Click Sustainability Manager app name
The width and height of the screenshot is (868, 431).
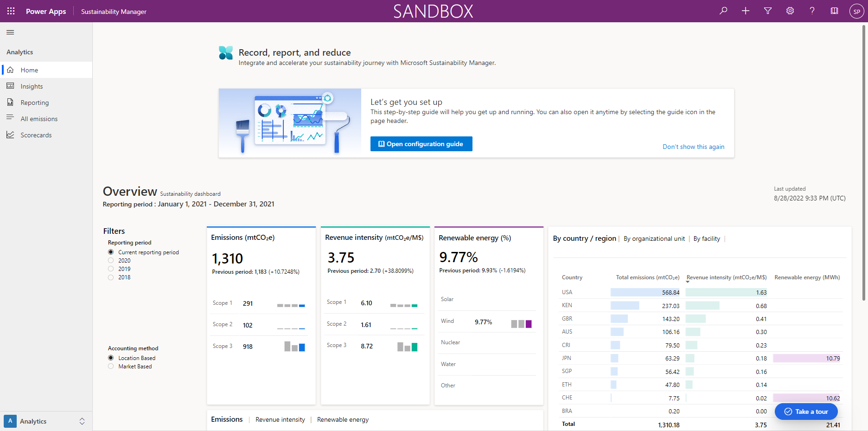(114, 12)
